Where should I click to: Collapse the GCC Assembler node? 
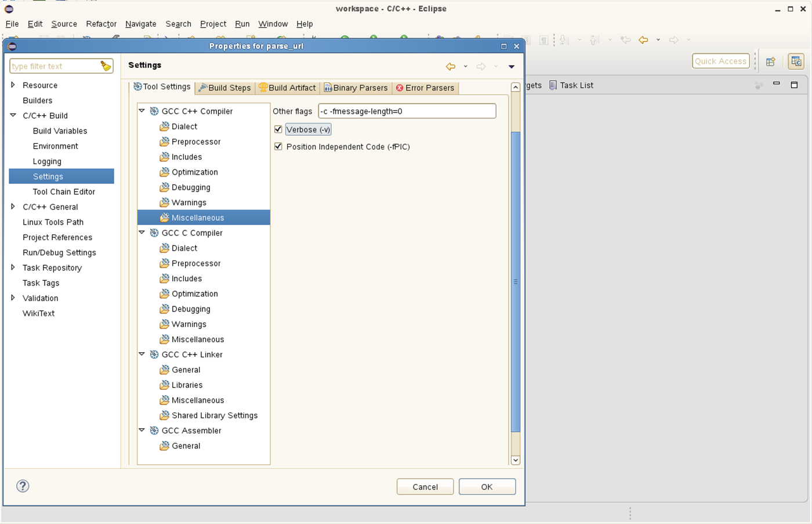coord(142,430)
